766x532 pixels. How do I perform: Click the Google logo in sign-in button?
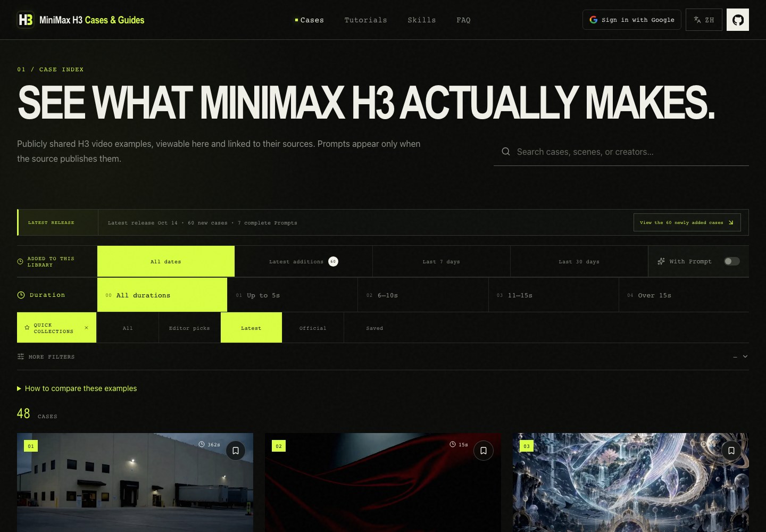[x=594, y=20]
